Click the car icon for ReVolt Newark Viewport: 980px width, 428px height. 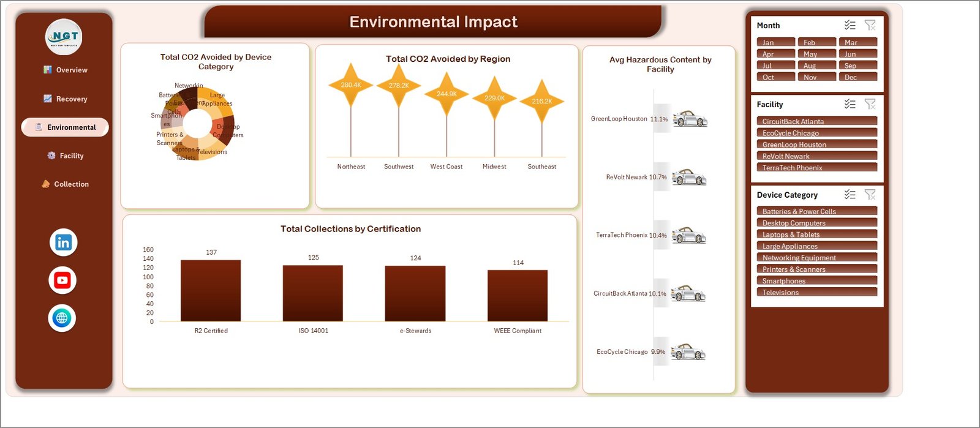[x=689, y=177]
